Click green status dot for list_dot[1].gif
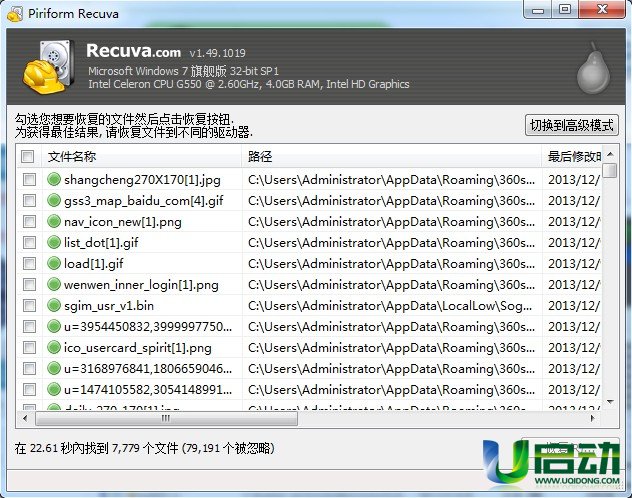 [54, 242]
